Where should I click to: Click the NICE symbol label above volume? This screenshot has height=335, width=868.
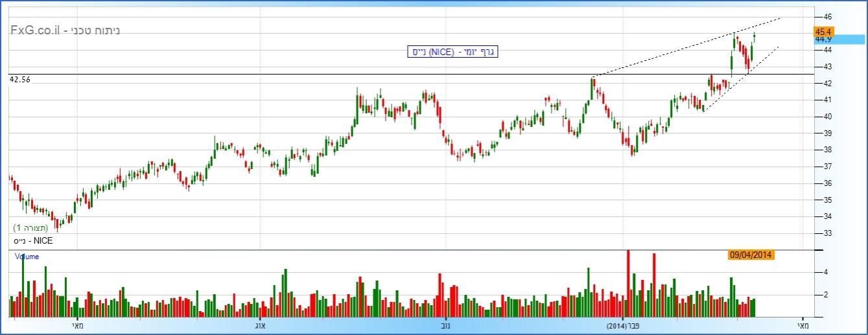34,240
